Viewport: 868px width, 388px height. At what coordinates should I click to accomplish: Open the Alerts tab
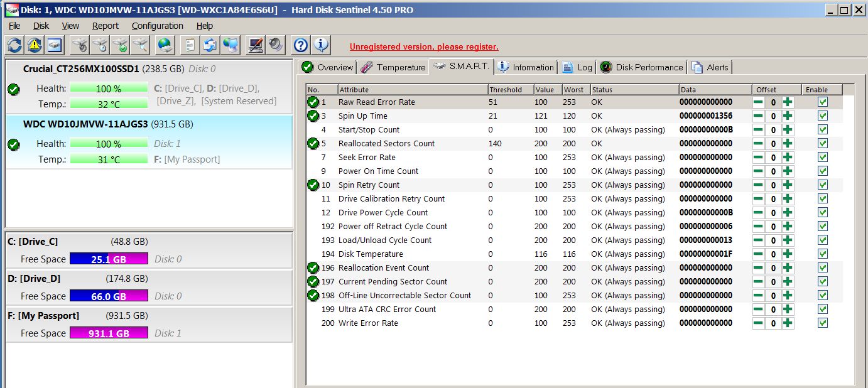coord(710,67)
